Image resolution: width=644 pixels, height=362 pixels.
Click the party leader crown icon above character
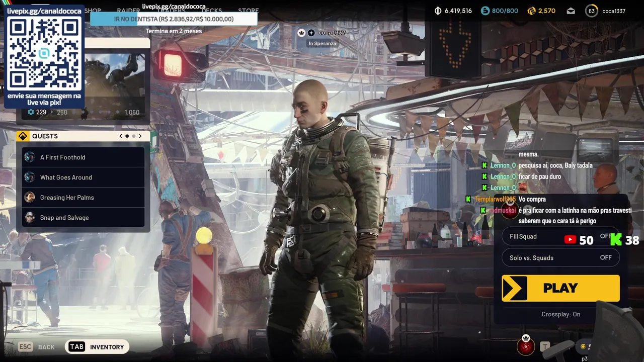click(301, 33)
